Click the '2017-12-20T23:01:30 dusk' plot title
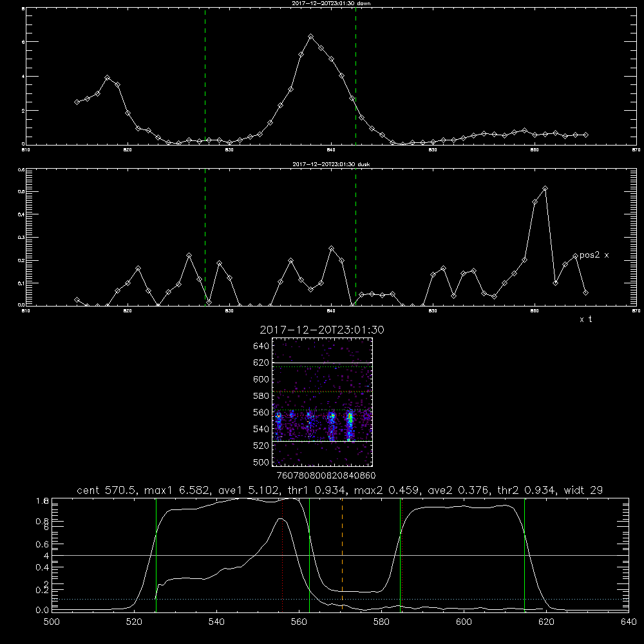Screen dimensions: 644x644 coord(331,164)
